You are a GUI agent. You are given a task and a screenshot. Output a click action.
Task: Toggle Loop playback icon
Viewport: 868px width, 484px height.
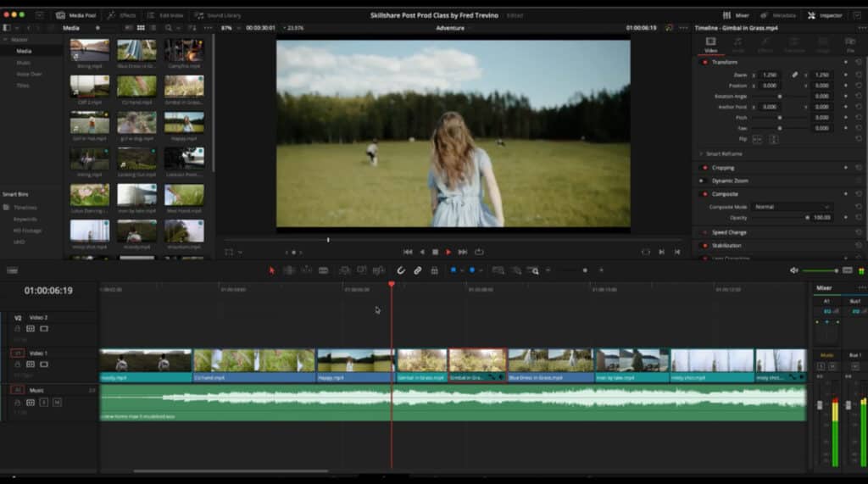point(480,252)
